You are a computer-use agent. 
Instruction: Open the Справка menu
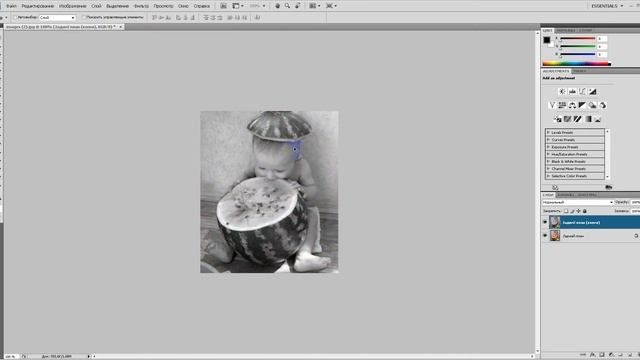click(202, 6)
